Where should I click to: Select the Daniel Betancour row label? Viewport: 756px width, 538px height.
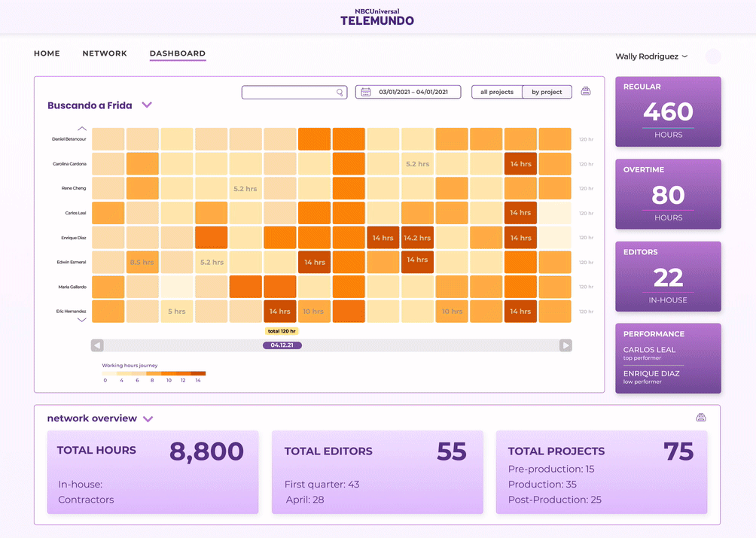click(69, 139)
